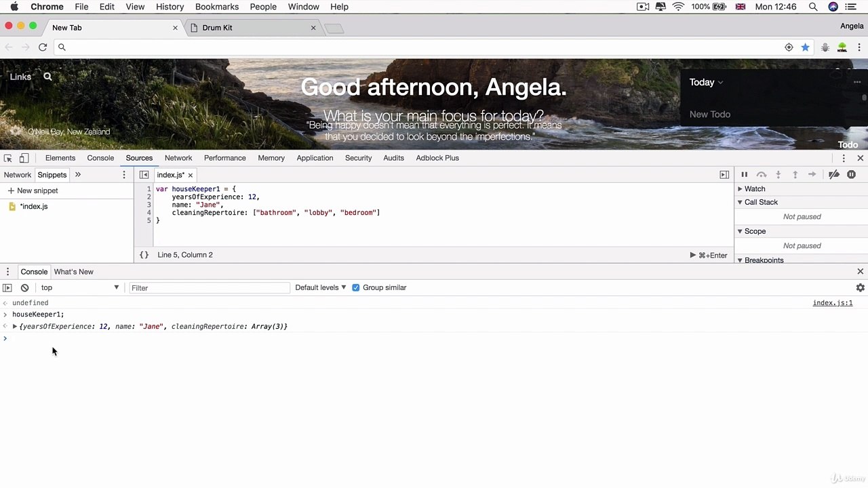This screenshot has width=868, height=488.
Task: Open the History menu
Action: pos(170,7)
